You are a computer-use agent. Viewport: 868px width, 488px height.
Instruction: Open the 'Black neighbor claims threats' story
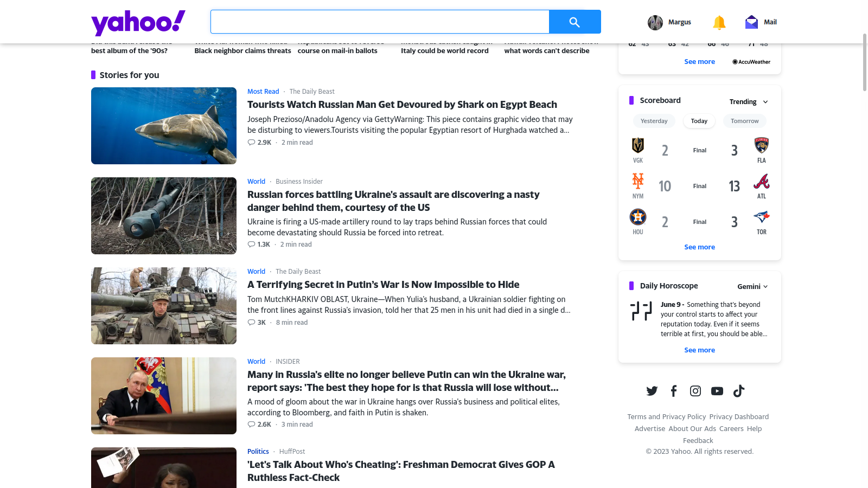(x=242, y=49)
